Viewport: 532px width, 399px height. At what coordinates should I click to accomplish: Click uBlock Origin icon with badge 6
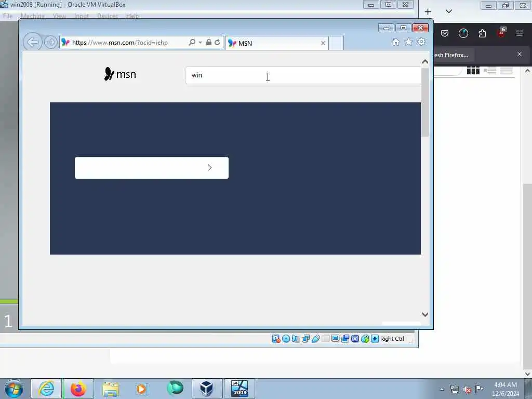pyautogui.click(x=501, y=33)
